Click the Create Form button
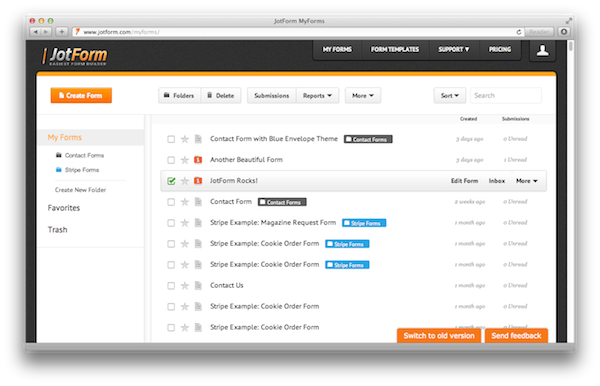The width and height of the screenshot is (600, 386). 81,95
